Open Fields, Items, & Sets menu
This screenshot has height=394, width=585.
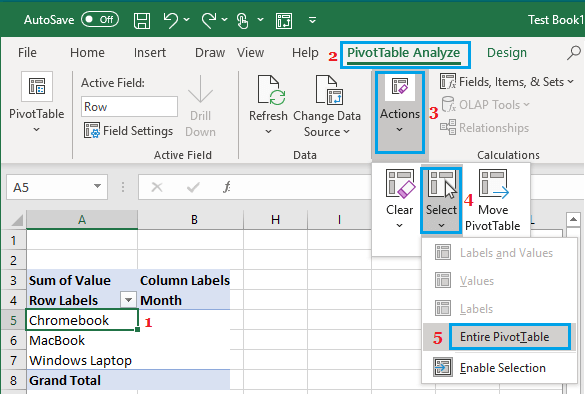[x=507, y=82]
